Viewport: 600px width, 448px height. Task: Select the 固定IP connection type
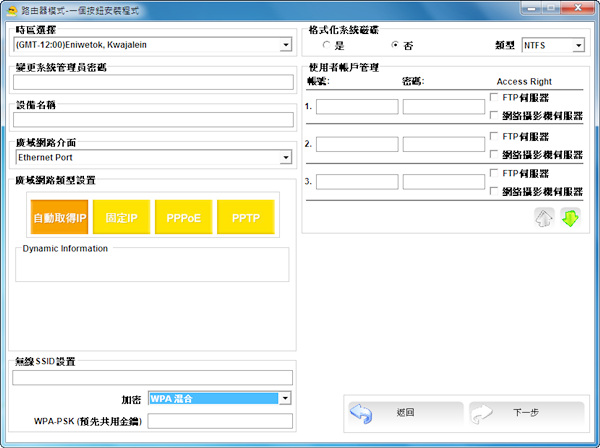(x=121, y=217)
